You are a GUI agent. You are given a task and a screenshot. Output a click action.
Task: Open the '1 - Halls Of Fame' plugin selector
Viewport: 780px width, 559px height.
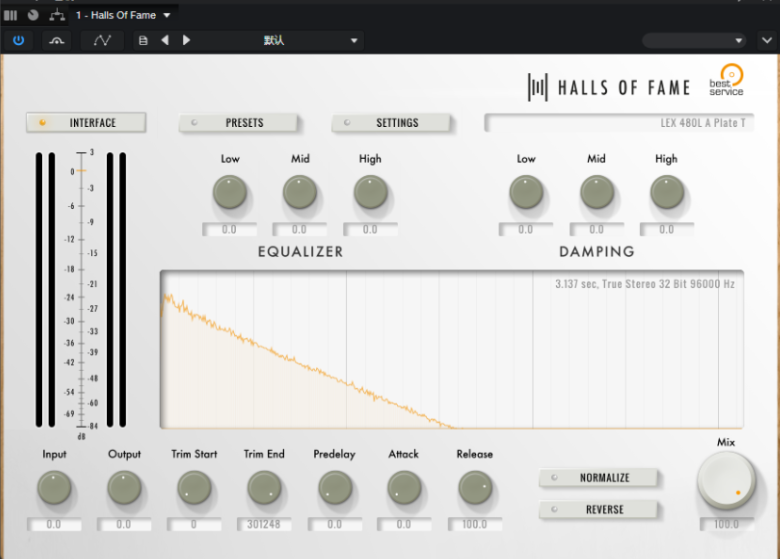123,15
